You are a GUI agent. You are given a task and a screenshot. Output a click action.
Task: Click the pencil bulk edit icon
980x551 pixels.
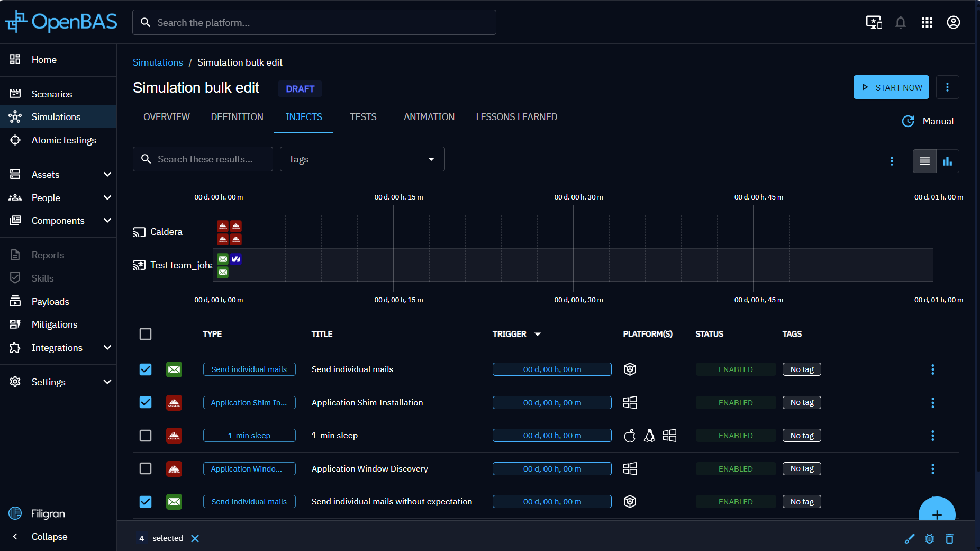(x=909, y=538)
